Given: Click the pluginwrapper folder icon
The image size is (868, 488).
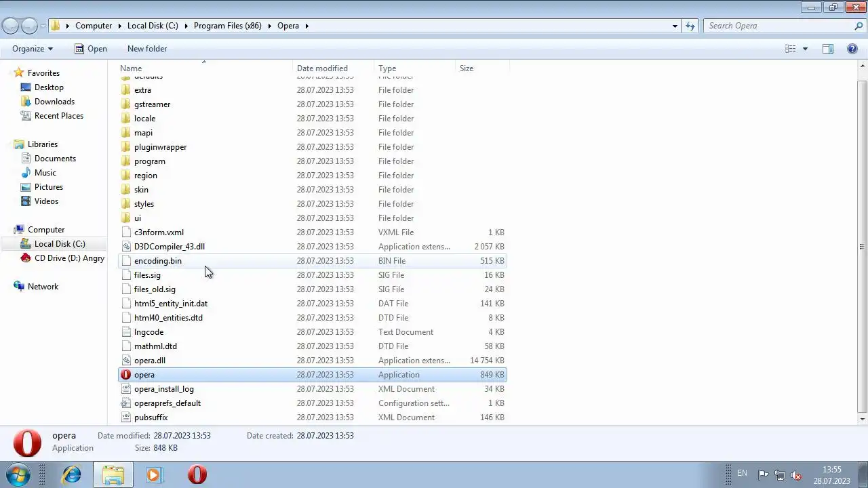Looking at the screenshot, I should click(125, 147).
